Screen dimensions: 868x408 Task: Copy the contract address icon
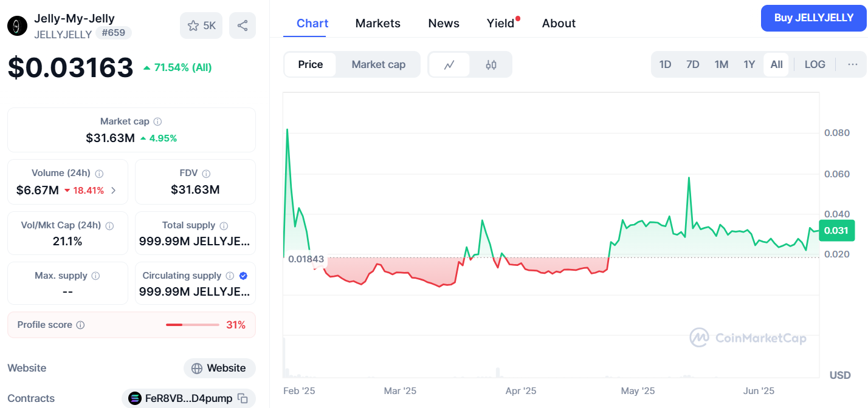coord(243,398)
